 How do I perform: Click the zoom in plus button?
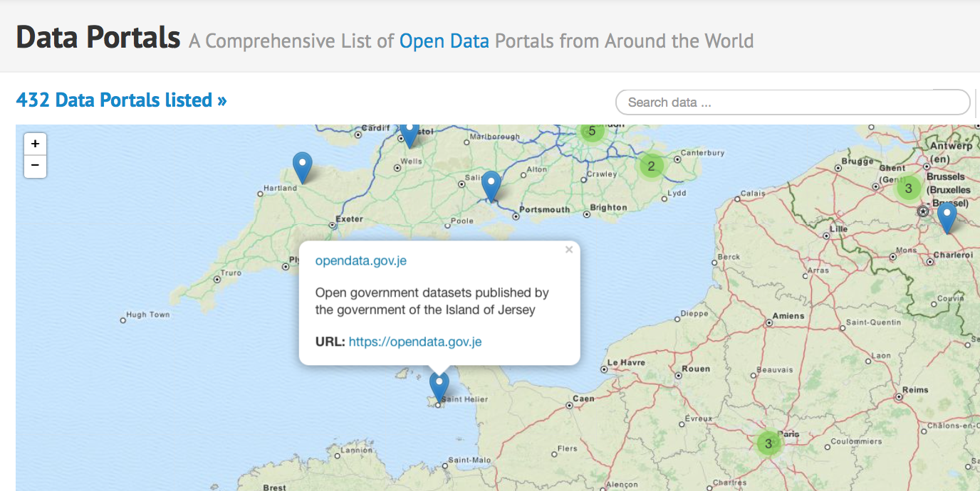click(35, 144)
